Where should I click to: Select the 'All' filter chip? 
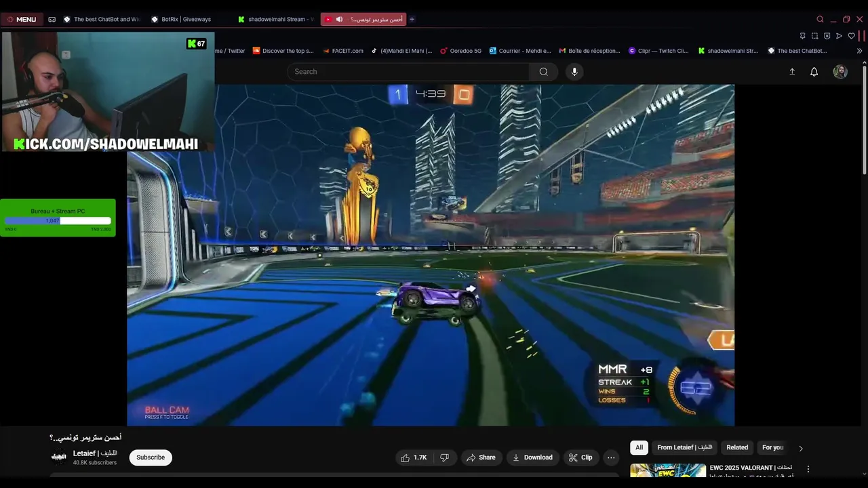point(639,447)
